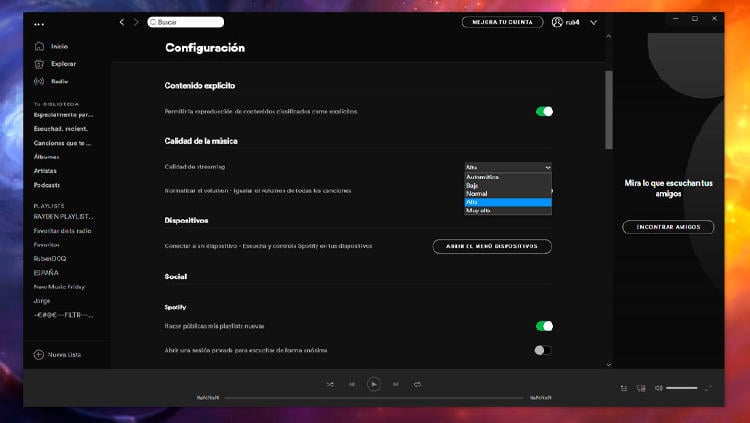The height and width of the screenshot is (423, 750).
Task: Select Automática streaming quality
Action: click(x=508, y=177)
